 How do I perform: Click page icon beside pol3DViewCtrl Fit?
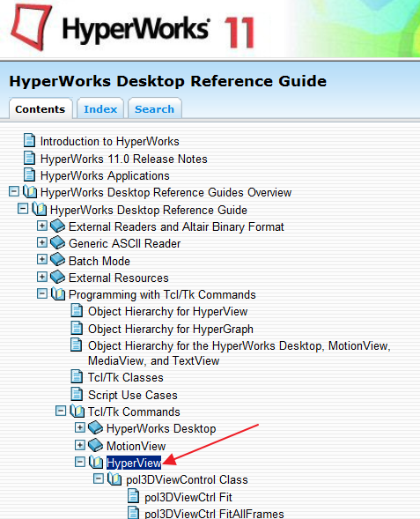coord(133,496)
